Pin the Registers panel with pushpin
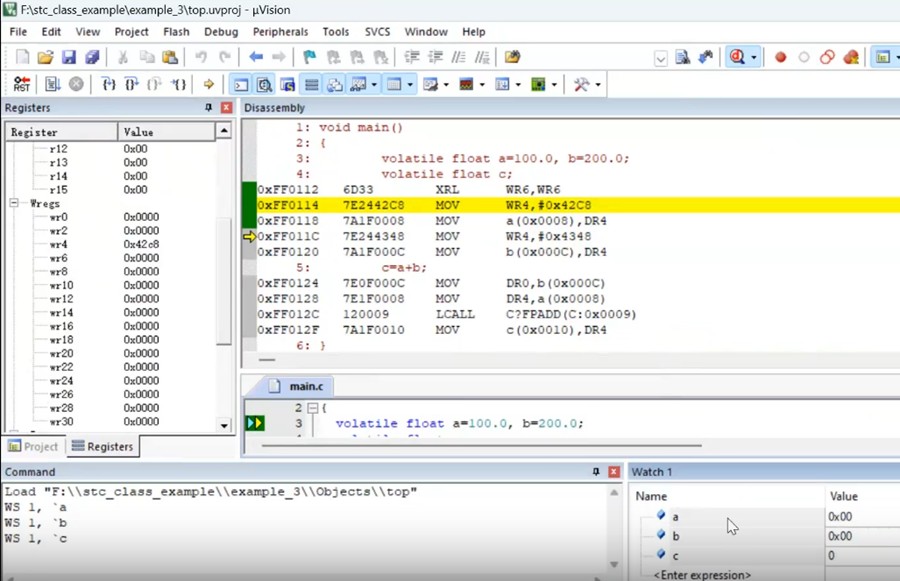This screenshot has width=900, height=581. click(209, 108)
